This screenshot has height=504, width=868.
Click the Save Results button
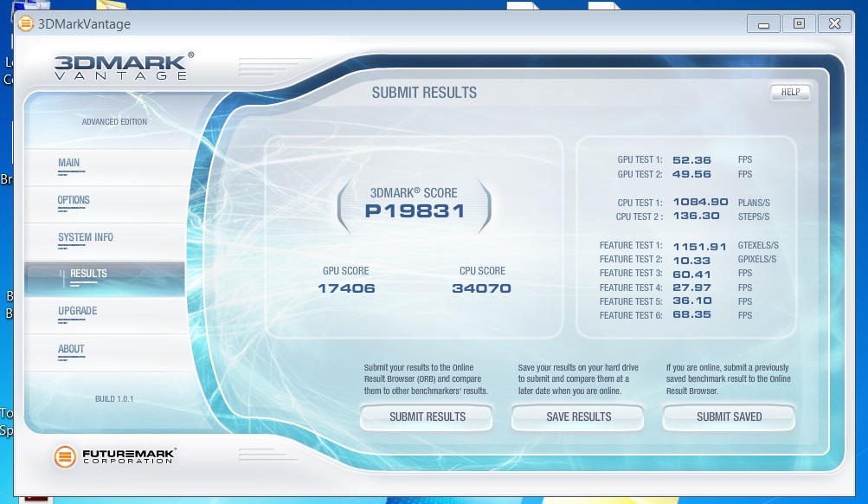[578, 417]
